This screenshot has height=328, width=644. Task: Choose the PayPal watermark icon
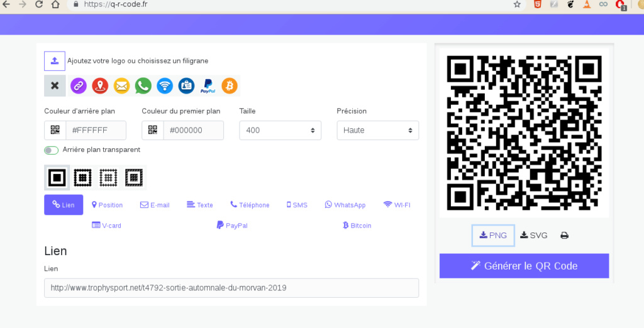pyautogui.click(x=208, y=86)
